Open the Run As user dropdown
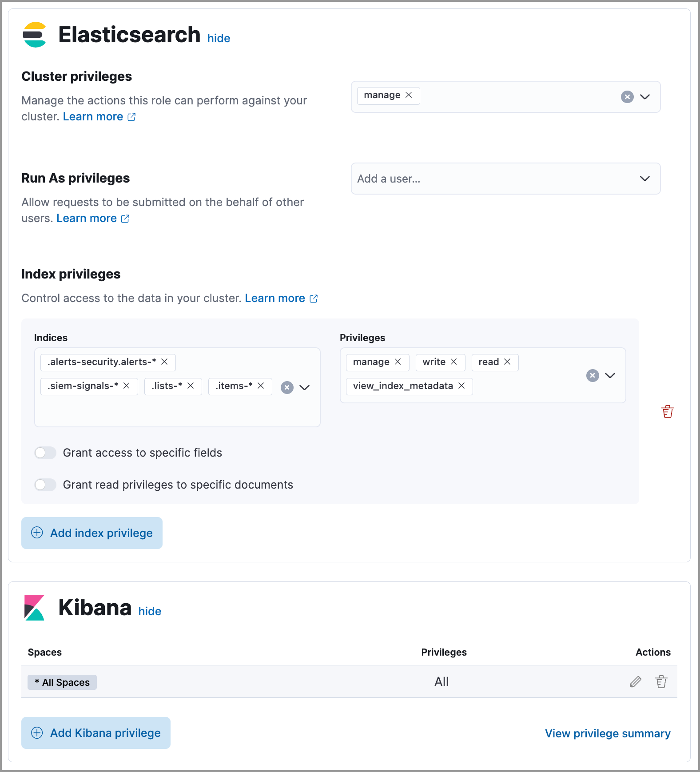This screenshot has height=772, width=700. (645, 179)
